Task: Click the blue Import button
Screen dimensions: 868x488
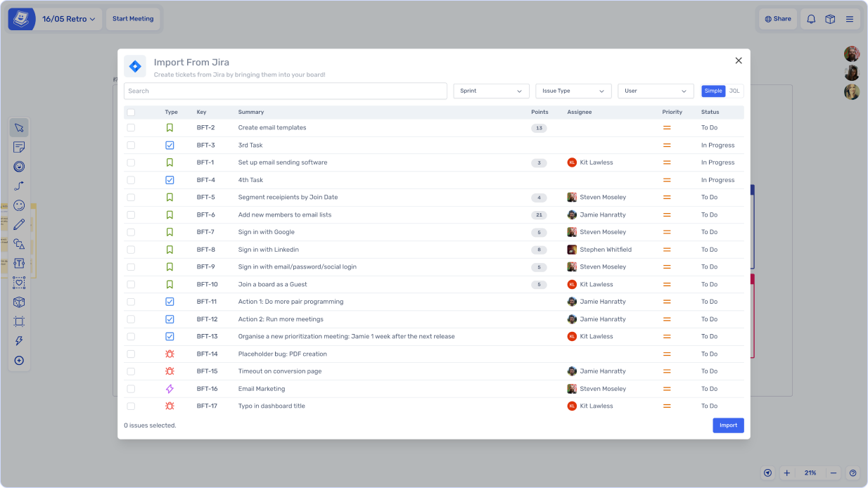Action: pos(728,425)
